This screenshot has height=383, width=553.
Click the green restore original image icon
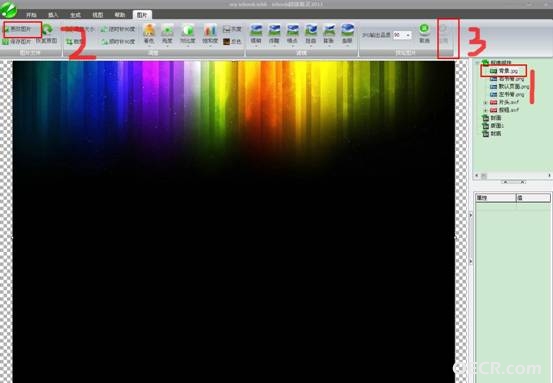tap(47, 29)
